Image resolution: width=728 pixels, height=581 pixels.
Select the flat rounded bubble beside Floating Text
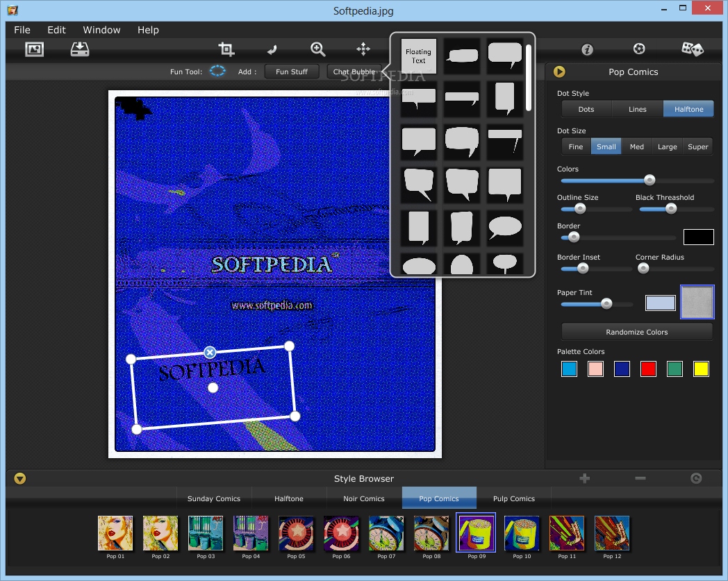pos(462,56)
